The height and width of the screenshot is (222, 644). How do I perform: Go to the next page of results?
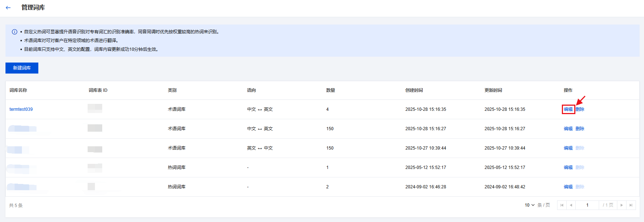[x=622, y=205]
